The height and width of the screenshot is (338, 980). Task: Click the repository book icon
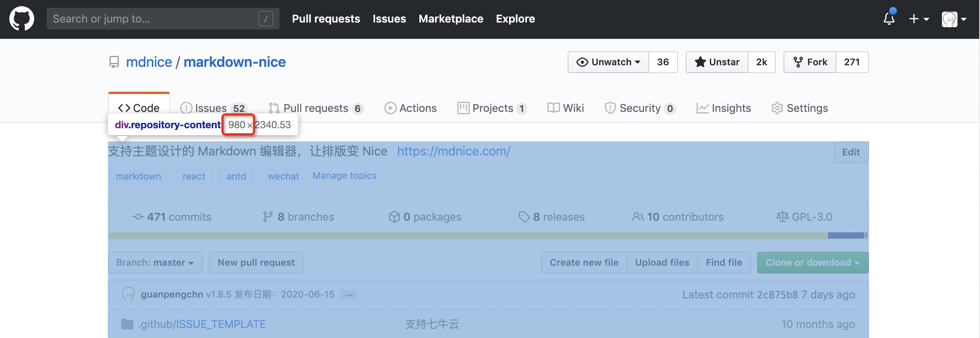(114, 62)
